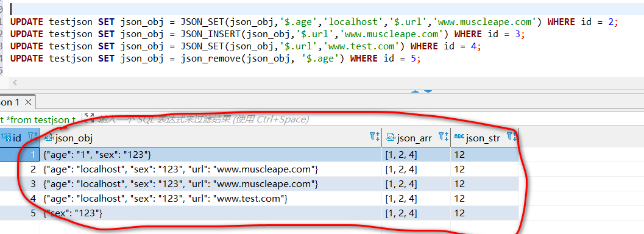Select row header with id 1

click(19, 155)
